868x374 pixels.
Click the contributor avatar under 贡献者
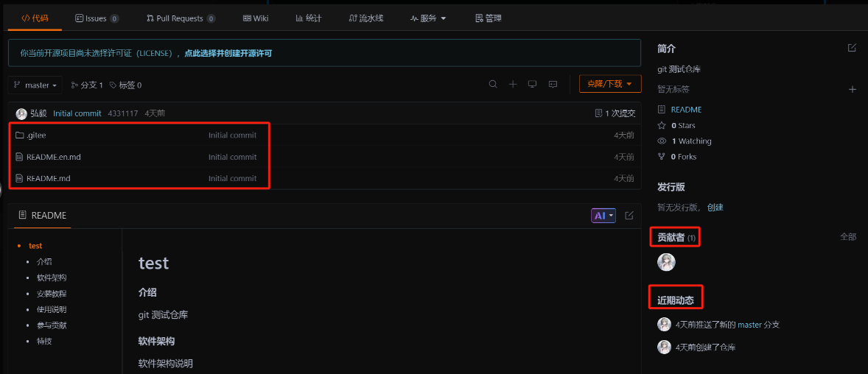[x=666, y=262]
